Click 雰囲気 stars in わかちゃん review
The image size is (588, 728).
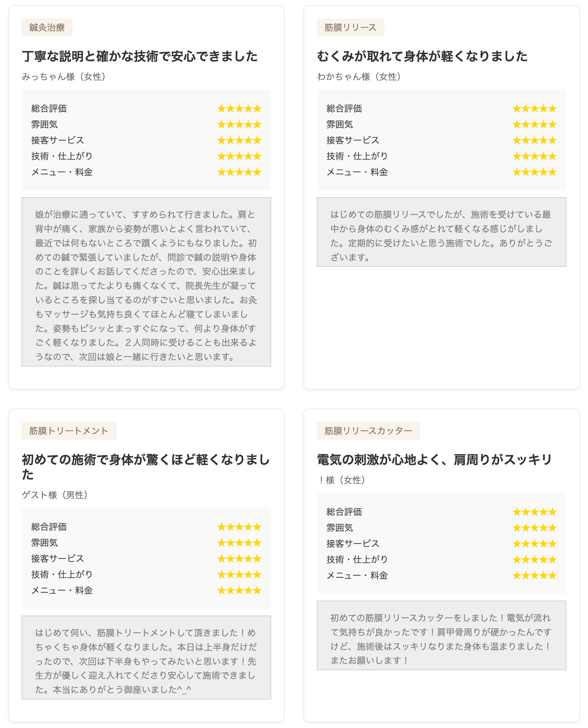coord(534,125)
